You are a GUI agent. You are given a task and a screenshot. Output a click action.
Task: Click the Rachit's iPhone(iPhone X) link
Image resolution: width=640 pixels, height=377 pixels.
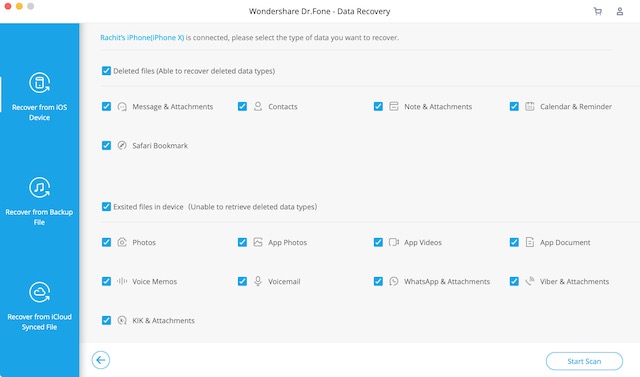click(142, 38)
